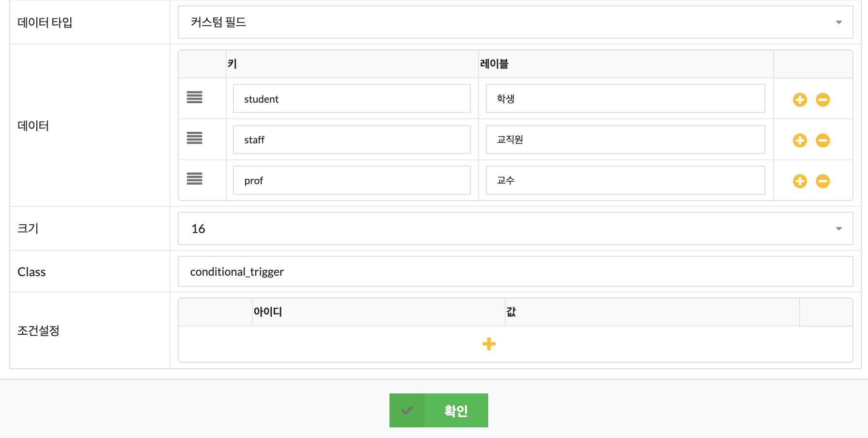This screenshot has height=438, width=868.
Task: Add a new condition with the plus icon
Action: point(489,344)
